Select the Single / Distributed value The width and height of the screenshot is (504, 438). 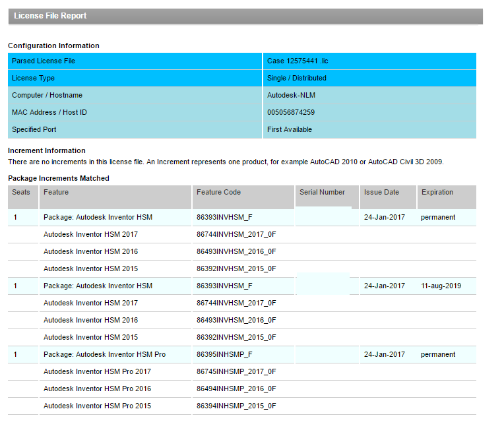coord(296,78)
